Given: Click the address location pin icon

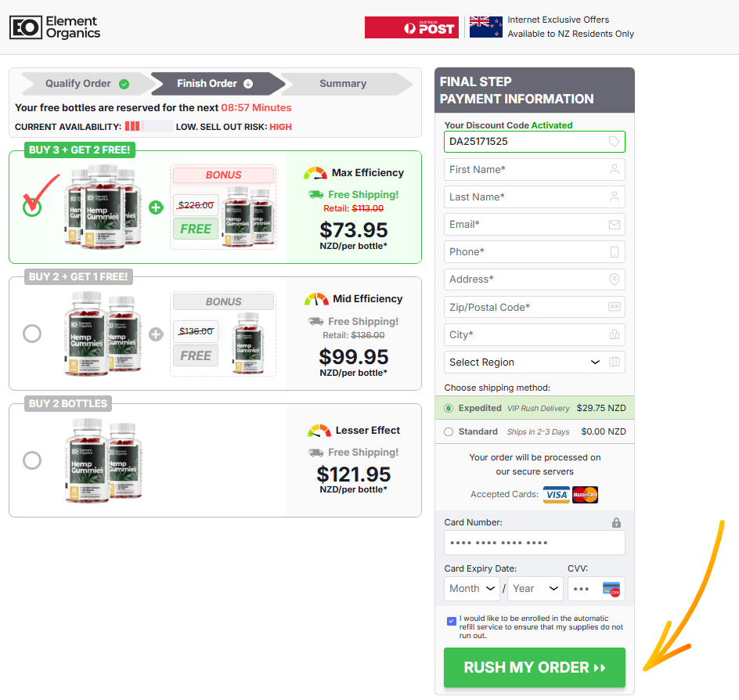Looking at the screenshot, I should (x=614, y=279).
